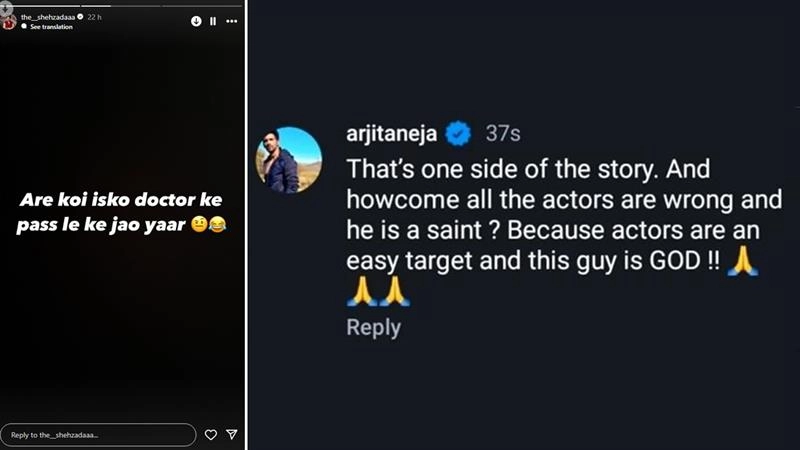Click the arjitaneja username on the comment
800x450 pixels.
coord(391,132)
